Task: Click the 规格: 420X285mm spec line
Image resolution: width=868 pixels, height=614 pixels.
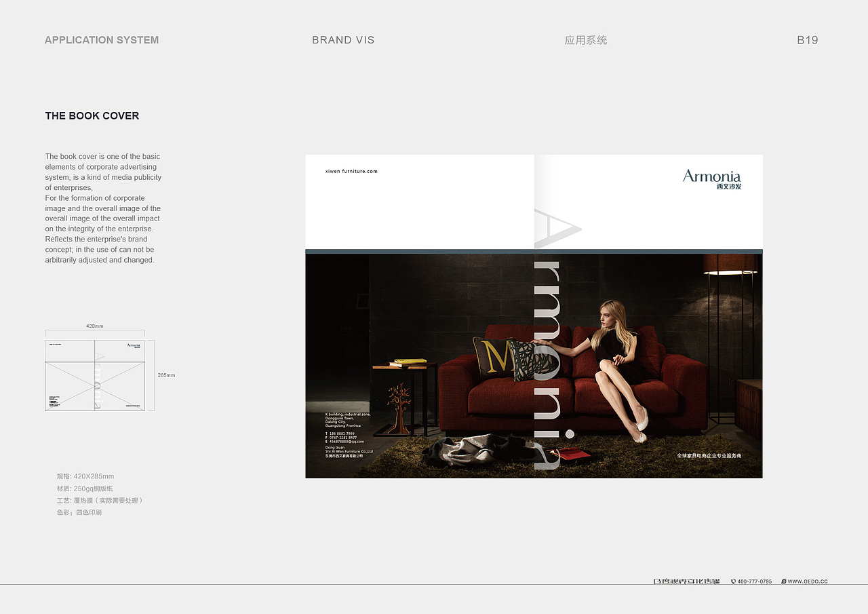Action: point(85,476)
